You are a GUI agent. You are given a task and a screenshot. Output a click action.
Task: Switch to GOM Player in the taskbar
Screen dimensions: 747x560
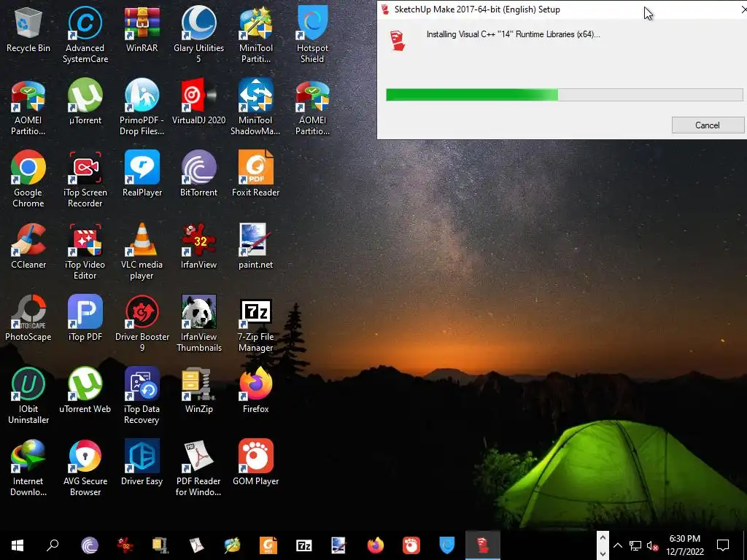click(411, 545)
